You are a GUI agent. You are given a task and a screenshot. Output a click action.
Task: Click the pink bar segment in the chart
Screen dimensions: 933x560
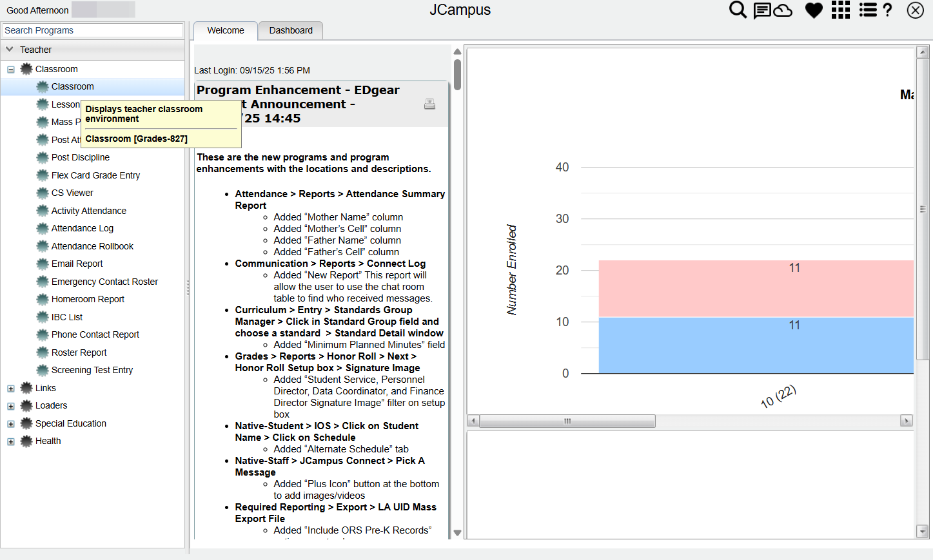[756, 289]
